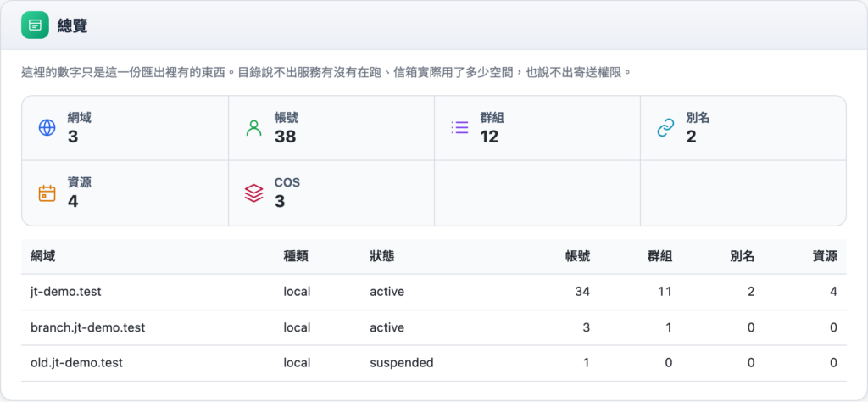
Task: Click the 帳號 table column header
Action: pos(578,256)
